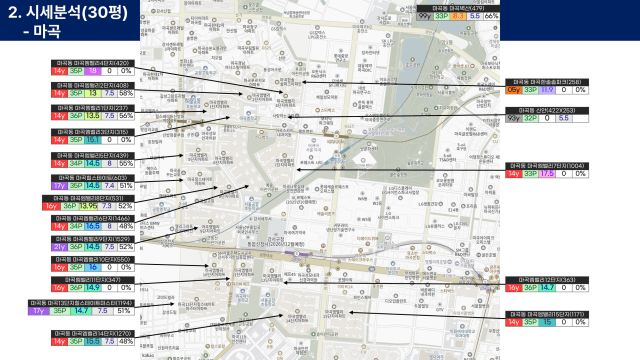Click the gray 99y cell of 마곡벽산(479)

tap(425, 16)
